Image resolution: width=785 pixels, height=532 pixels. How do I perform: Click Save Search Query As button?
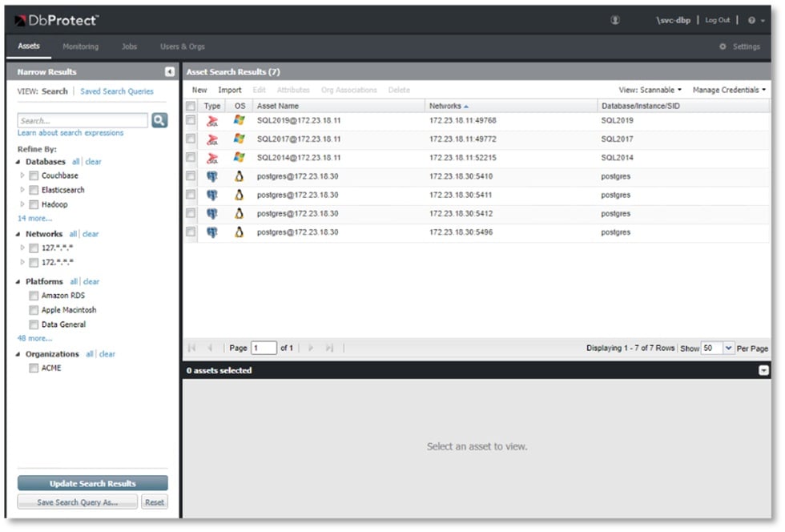click(x=78, y=502)
